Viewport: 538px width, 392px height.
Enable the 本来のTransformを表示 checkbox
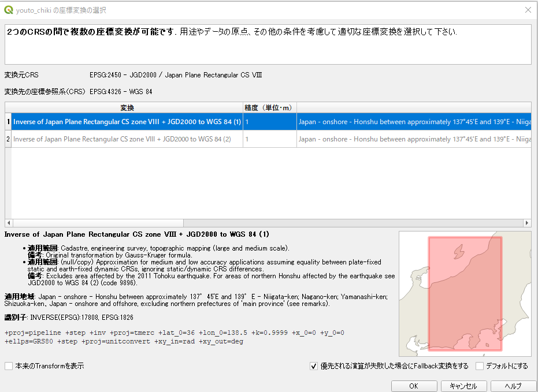click(9, 366)
